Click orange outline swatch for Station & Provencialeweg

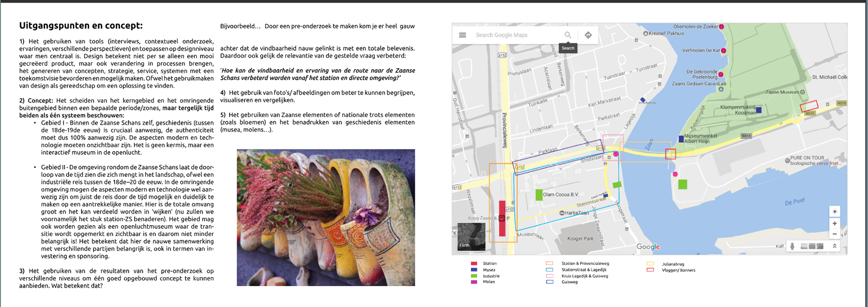point(550,263)
